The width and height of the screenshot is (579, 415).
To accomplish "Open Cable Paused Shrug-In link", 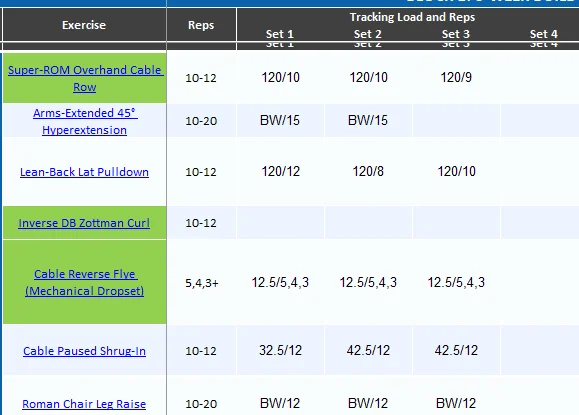I will [x=85, y=351].
